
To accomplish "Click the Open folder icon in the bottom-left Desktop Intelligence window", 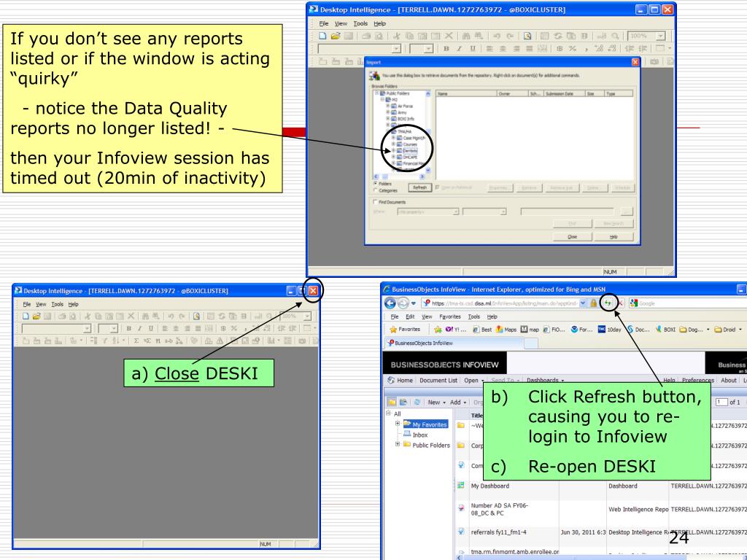I will coord(36,316).
